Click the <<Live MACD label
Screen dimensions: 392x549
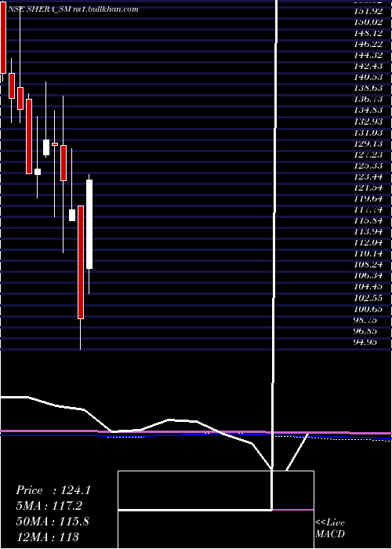pos(330,528)
